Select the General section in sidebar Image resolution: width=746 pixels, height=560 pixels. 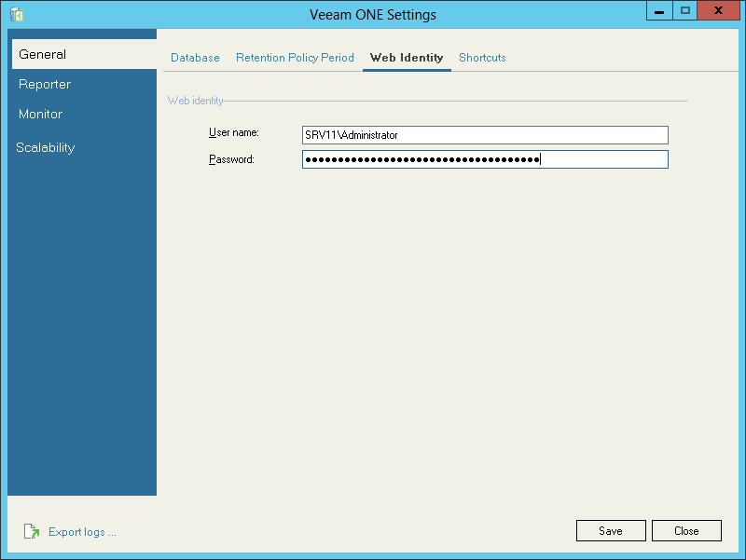(x=84, y=54)
